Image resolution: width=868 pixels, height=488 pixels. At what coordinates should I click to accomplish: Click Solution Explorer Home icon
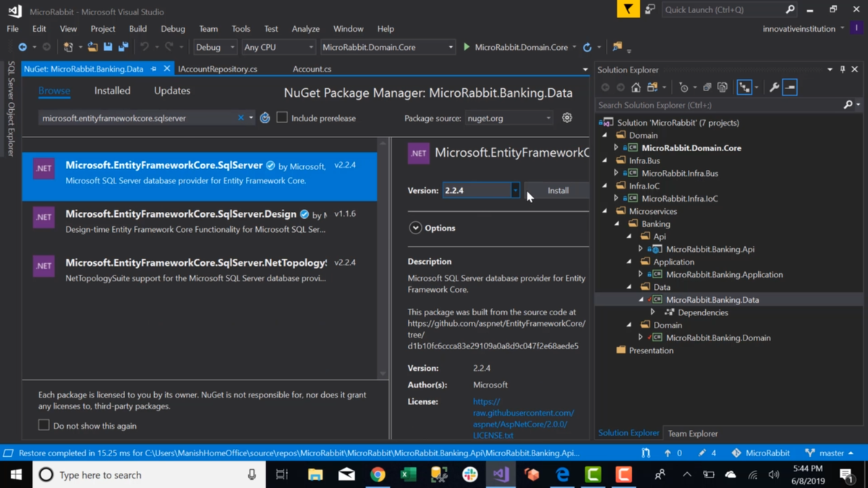point(636,87)
